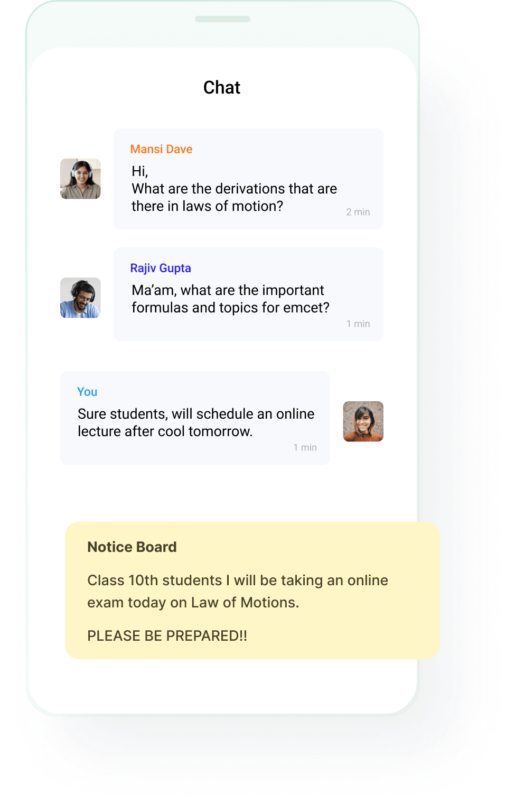
Task: Tap your own profile picture
Action: (x=363, y=421)
